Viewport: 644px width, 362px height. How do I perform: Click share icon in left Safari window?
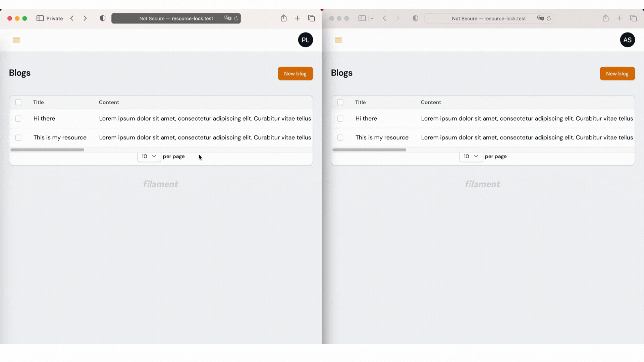click(x=284, y=18)
